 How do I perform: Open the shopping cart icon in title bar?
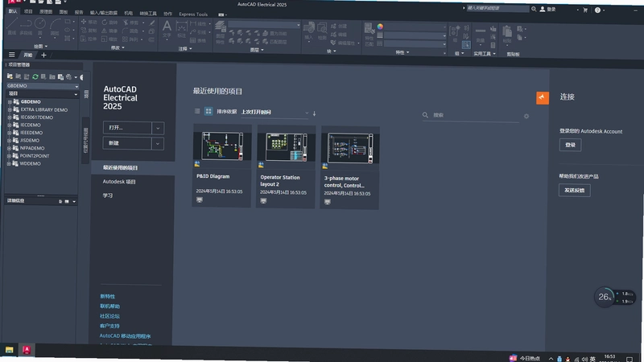point(585,10)
